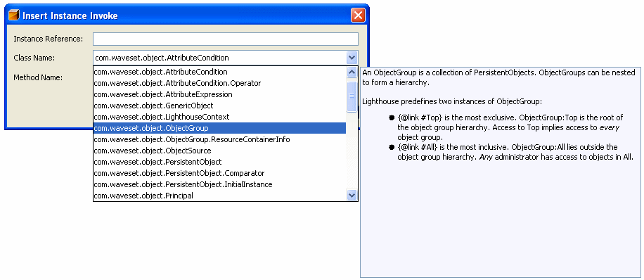Choose com.waveset.object.PersistentObject entry
This screenshot has width=644, height=280.
click(220, 162)
